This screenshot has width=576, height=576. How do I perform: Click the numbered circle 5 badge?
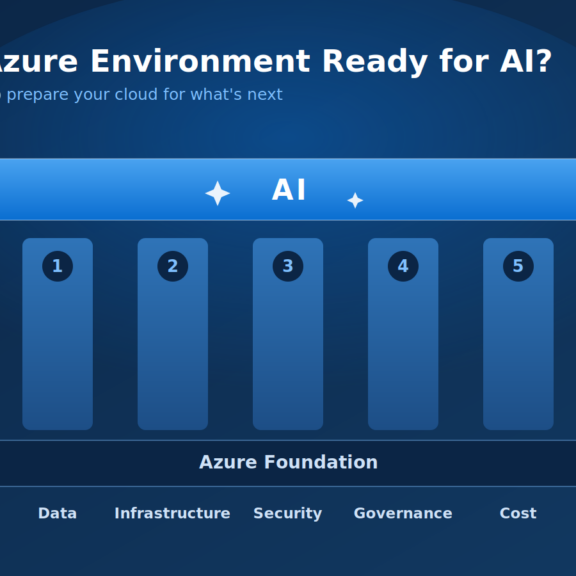click(x=518, y=266)
